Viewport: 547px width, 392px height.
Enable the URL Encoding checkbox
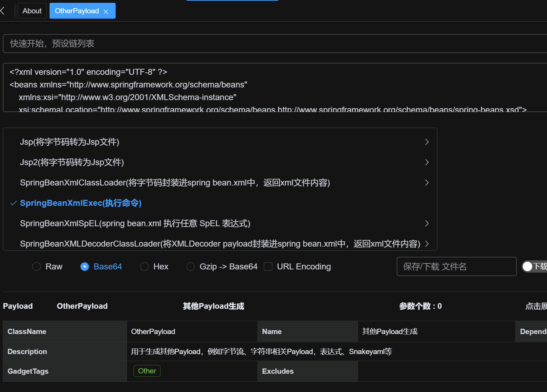pos(268,267)
